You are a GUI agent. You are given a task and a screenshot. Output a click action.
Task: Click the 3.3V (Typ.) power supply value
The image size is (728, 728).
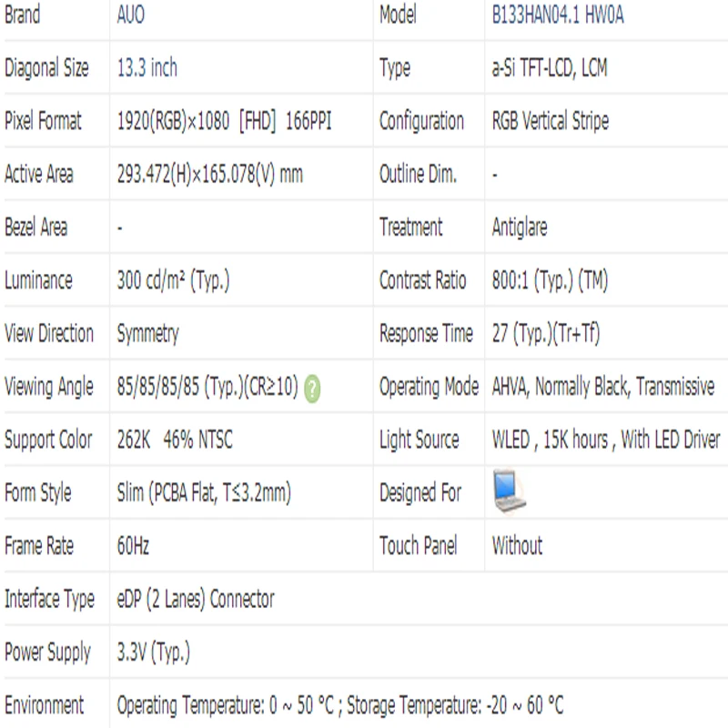pyautogui.click(x=153, y=652)
